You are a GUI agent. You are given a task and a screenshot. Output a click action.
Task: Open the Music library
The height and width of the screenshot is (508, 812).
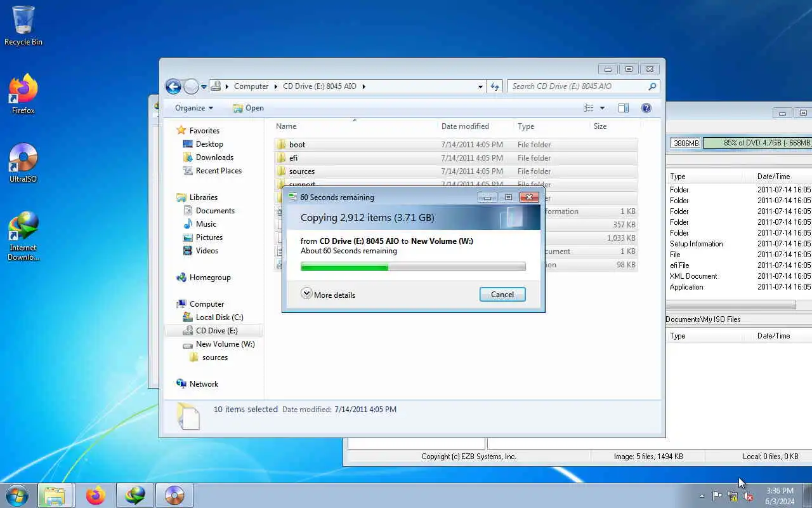206,224
